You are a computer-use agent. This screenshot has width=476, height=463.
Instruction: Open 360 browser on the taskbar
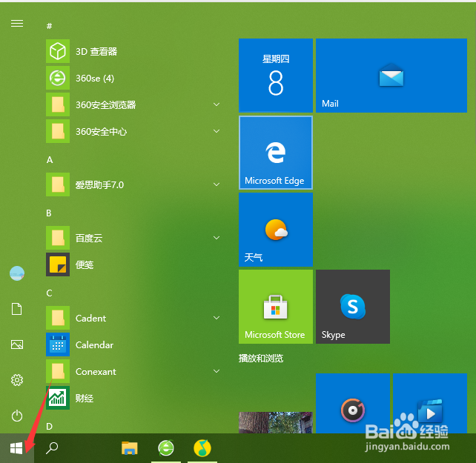[166, 448]
